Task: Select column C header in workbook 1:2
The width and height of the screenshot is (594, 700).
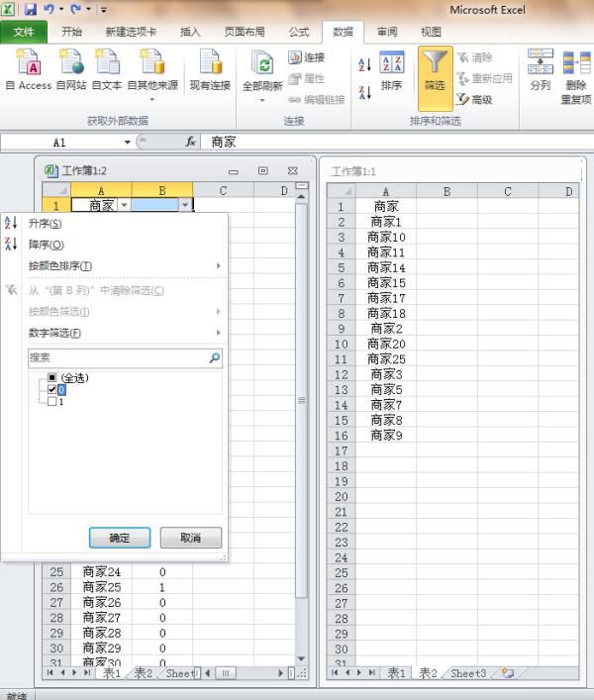Action: pyautogui.click(x=223, y=191)
